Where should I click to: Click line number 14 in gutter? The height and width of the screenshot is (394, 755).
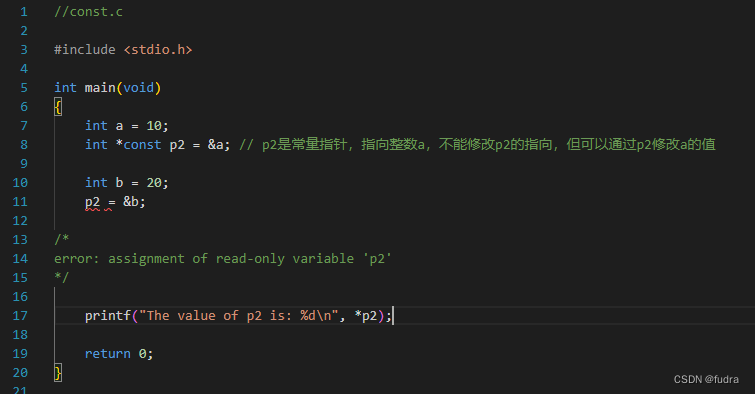click(x=20, y=259)
